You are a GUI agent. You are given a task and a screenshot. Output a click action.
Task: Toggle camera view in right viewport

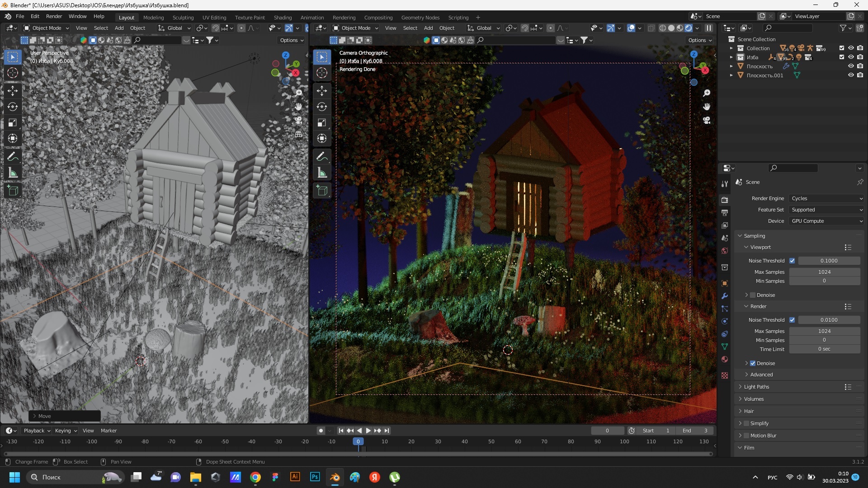pos(707,121)
